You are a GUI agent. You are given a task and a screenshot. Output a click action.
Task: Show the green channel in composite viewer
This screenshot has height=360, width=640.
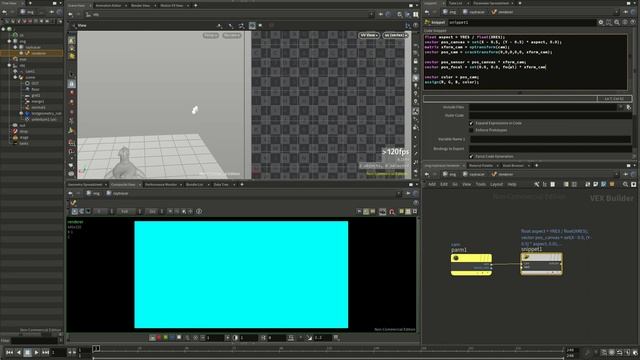tap(165, 338)
